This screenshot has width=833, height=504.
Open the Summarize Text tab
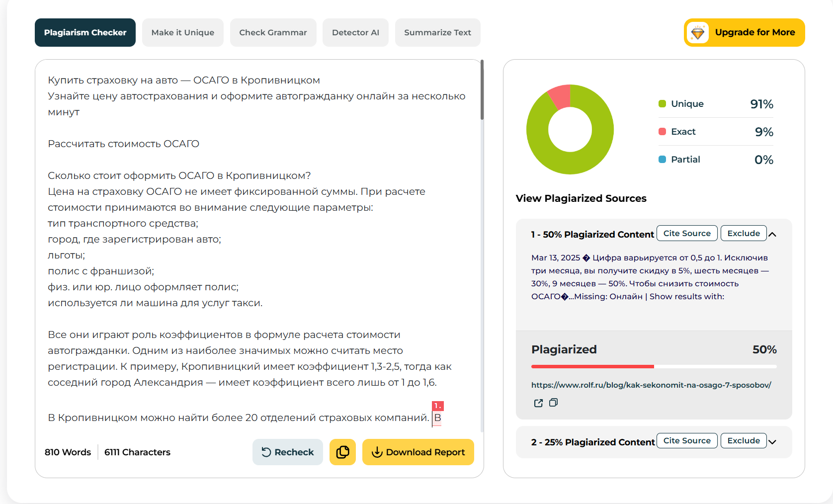click(437, 33)
